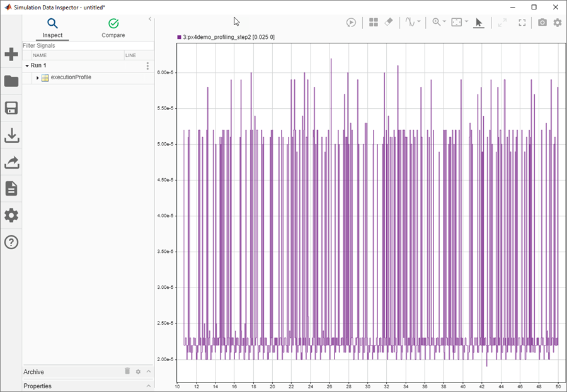Open the Report document icon
The height and width of the screenshot is (392, 567).
pyautogui.click(x=11, y=189)
